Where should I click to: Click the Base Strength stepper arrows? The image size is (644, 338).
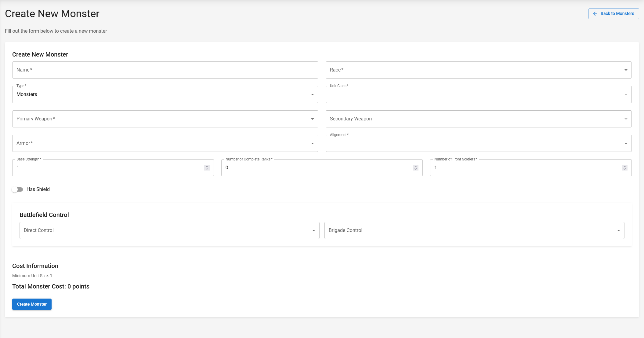click(x=207, y=168)
